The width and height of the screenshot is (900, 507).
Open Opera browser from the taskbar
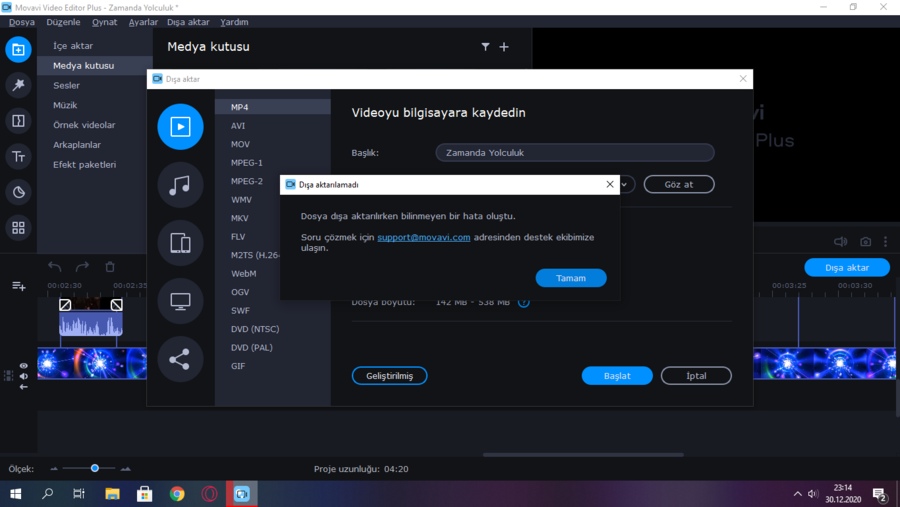click(210, 494)
